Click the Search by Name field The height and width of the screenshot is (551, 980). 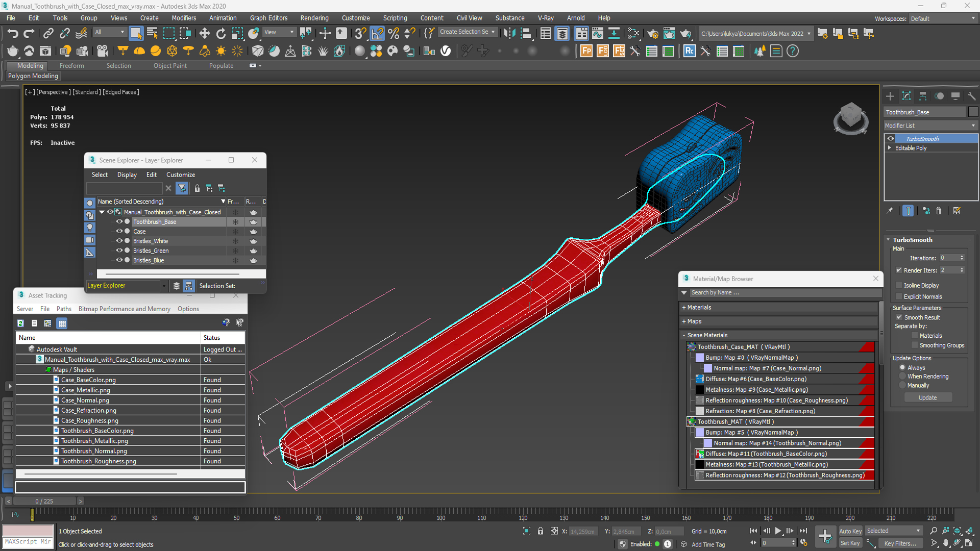point(785,293)
